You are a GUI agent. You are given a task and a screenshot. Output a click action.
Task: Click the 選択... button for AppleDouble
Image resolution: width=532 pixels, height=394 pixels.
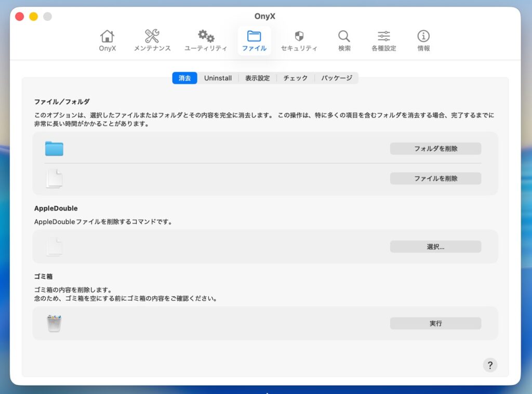(435, 247)
